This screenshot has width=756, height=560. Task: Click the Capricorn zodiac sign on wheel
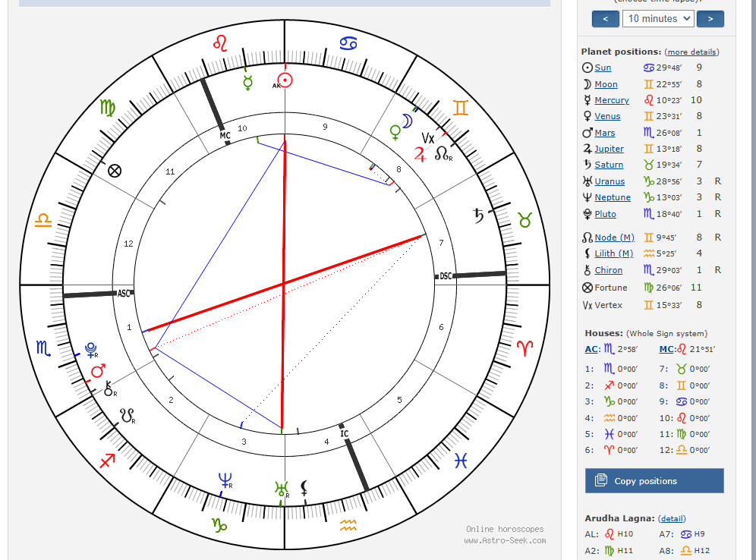pos(219,525)
